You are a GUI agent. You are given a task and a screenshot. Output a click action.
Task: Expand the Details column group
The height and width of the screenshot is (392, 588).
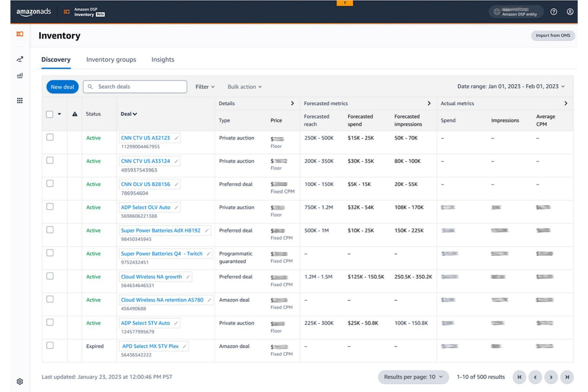tap(292, 103)
